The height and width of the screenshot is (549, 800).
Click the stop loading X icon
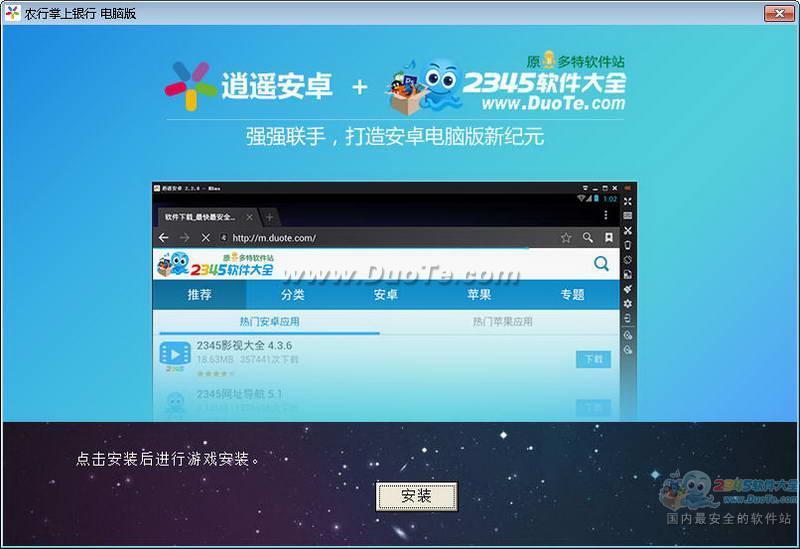206,238
